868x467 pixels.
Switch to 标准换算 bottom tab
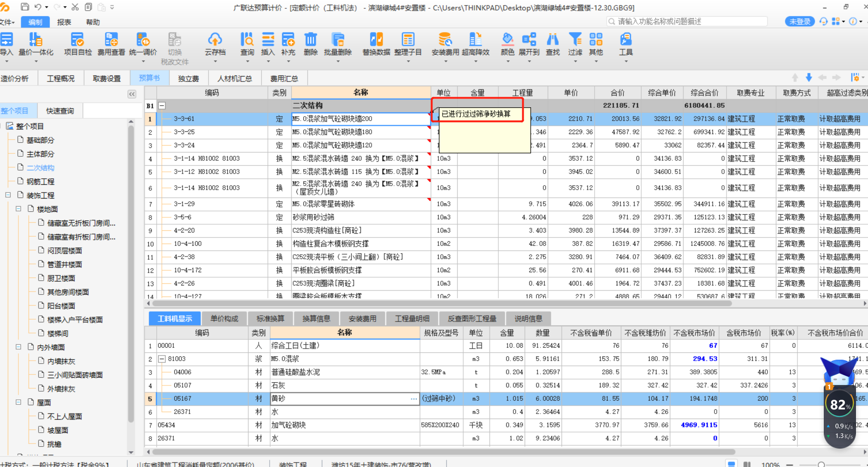click(x=270, y=319)
